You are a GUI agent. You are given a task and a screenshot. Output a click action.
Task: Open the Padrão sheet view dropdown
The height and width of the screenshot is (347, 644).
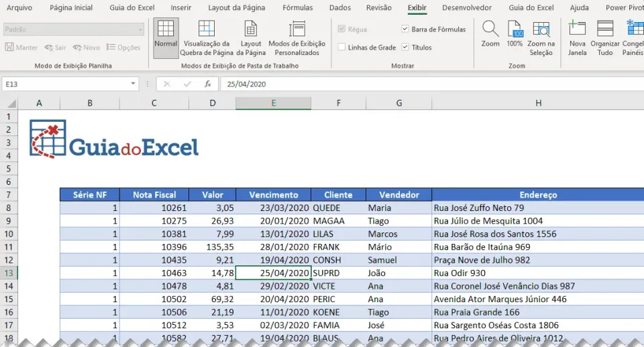pos(74,29)
